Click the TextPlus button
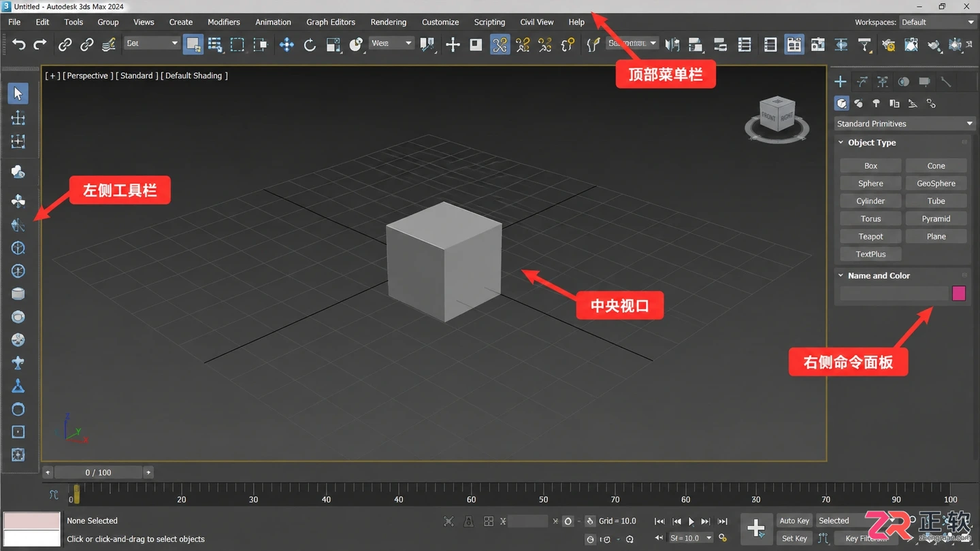Image resolution: width=980 pixels, height=551 pixels. [870, 254]
